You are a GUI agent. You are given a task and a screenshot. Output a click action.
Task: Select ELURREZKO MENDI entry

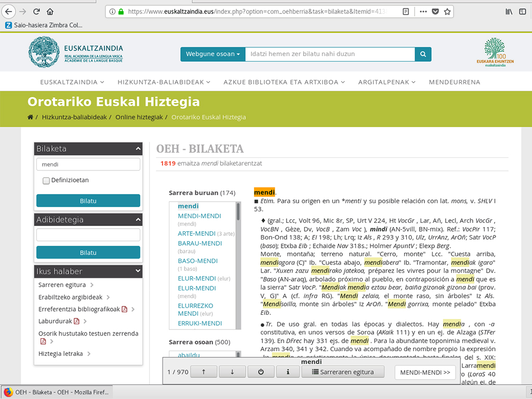pyautogui.click(x=195, y=310)
